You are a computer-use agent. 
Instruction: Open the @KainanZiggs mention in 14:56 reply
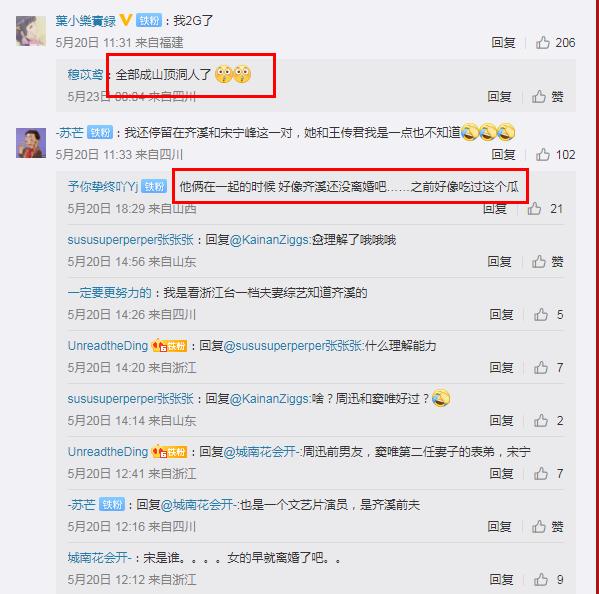coord(270,240)
